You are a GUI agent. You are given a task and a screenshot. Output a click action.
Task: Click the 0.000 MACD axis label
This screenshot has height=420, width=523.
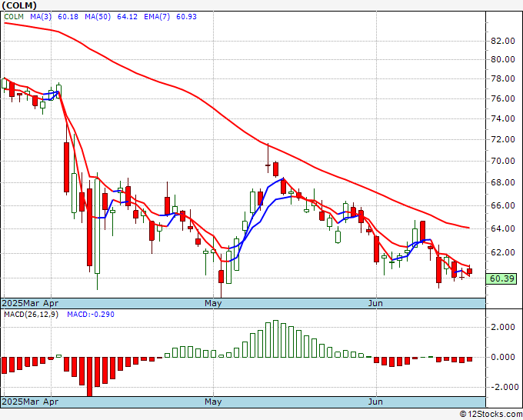click(x=503, y=357)
